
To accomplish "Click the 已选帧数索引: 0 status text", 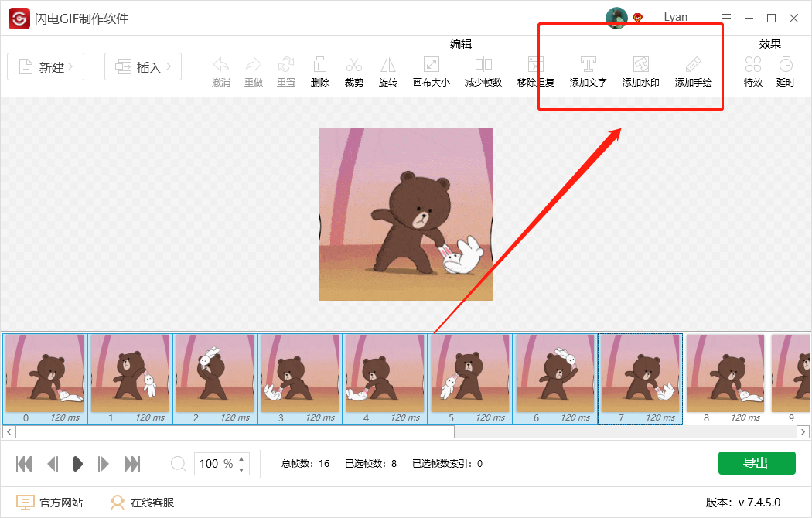I will pyautogui.click(x=448, y=464).
